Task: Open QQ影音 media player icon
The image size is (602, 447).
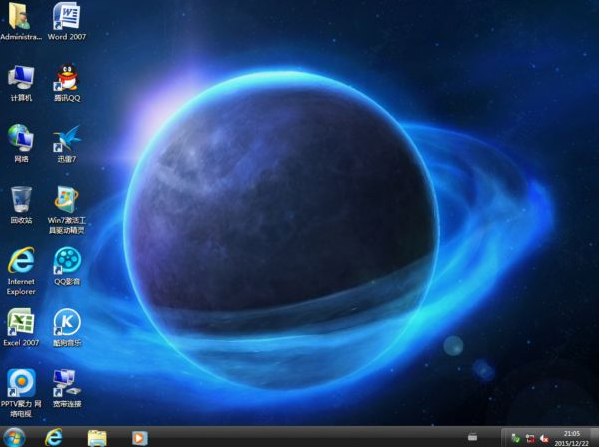Action: tap(67, 260)
